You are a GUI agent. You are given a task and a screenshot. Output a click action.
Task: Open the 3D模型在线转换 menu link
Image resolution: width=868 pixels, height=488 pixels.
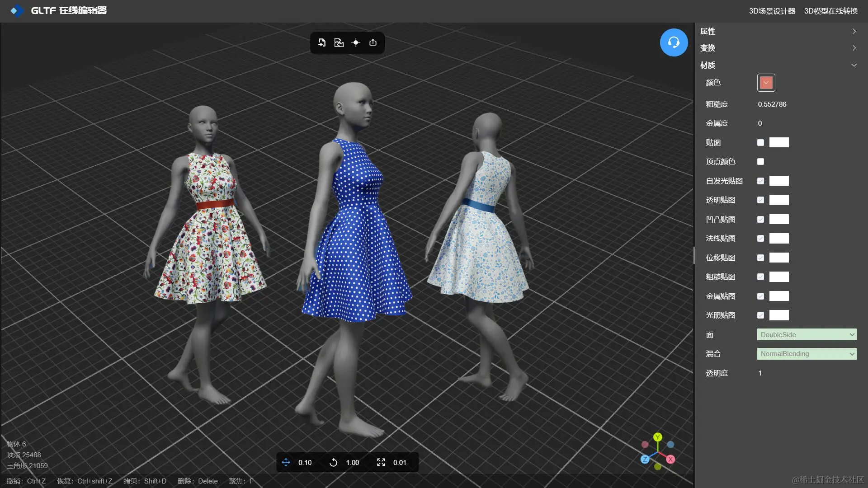click(x=830, y=11)
